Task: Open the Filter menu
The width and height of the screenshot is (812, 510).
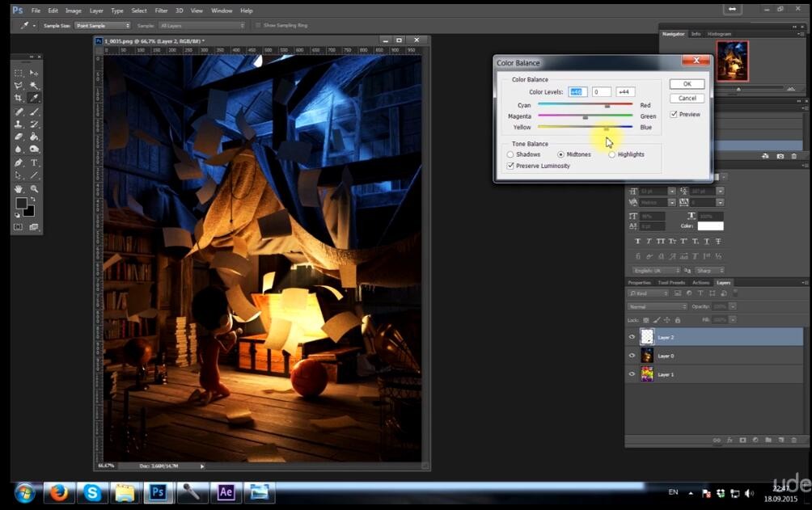Action: (x=161, y=11)
